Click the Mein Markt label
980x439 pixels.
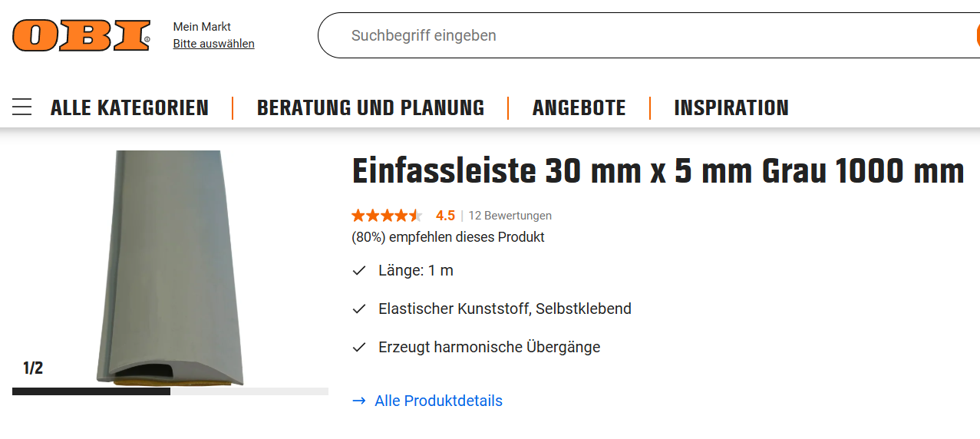click(x=202, y=27)
